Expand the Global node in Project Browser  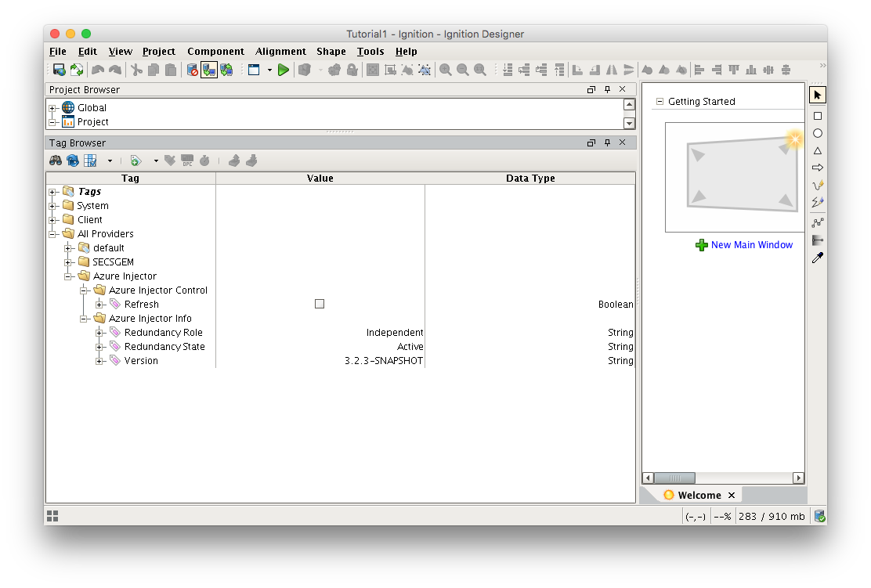coord(52,108)
